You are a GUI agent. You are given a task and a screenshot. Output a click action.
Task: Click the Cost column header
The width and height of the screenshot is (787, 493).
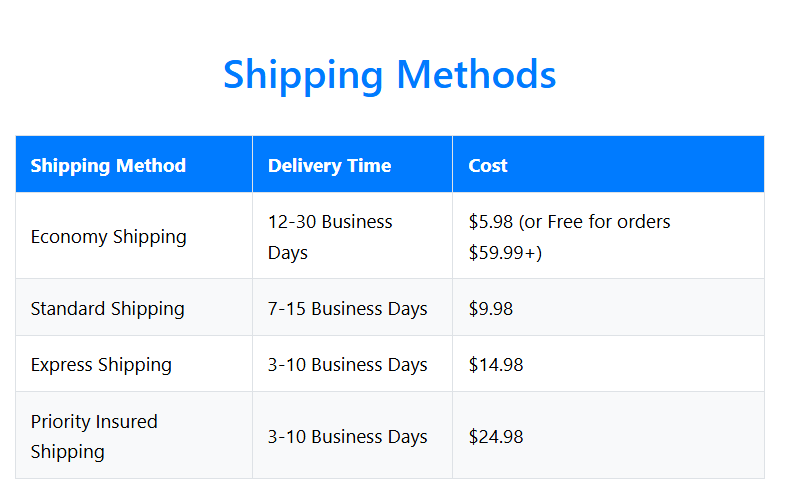pyautogui.click(x=488, y=165)
